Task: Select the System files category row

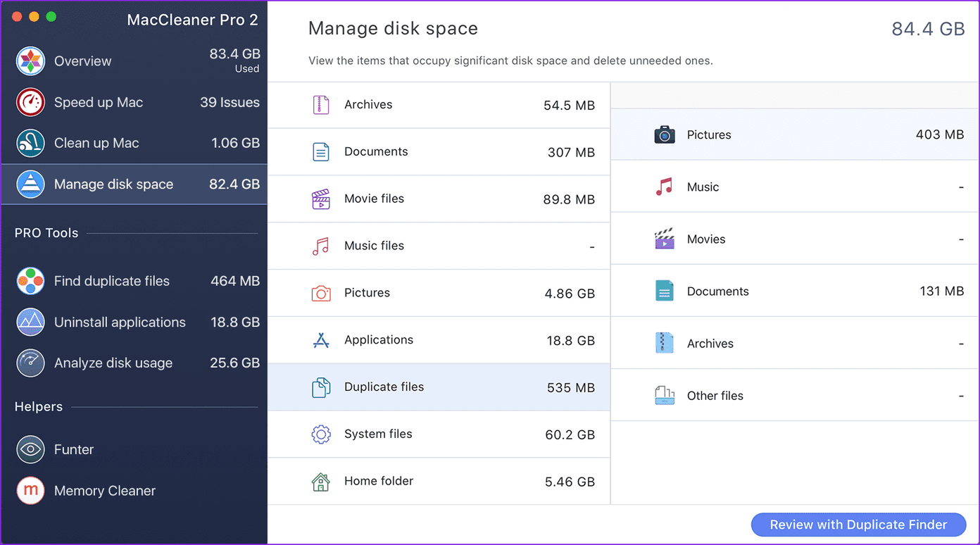Action: pos(439,434)
